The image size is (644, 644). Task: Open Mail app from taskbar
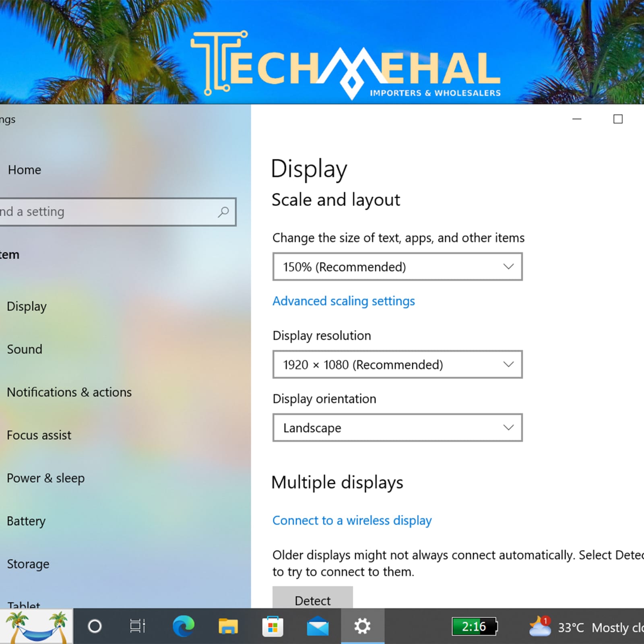318,626
